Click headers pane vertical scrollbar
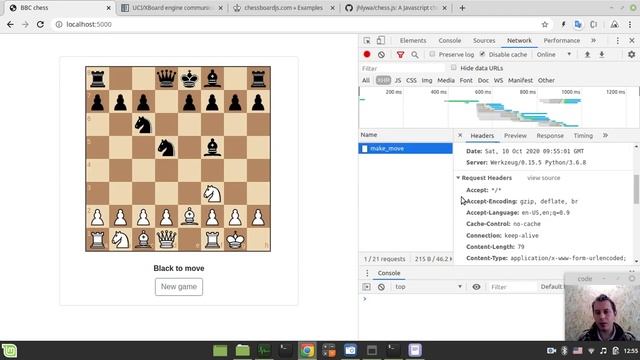The width and height of the screenshot is (640, 360). pyautogui.click(x=636, y=189)
